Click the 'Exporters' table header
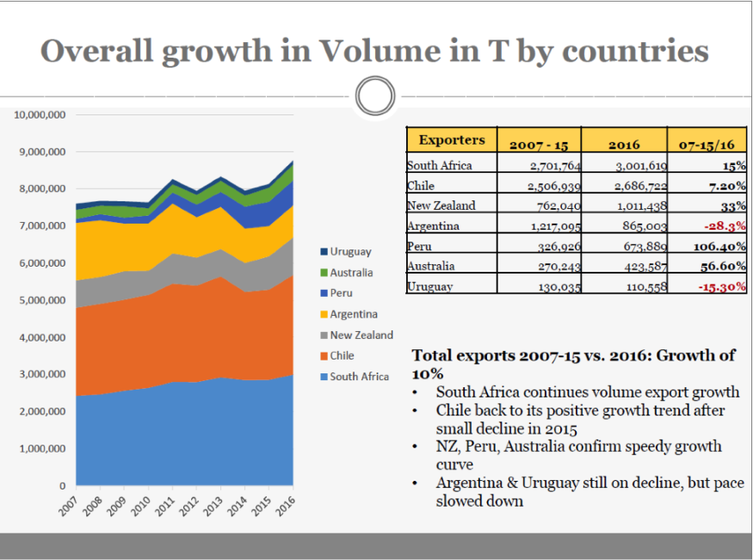753x560 pixels. (452, 139)
